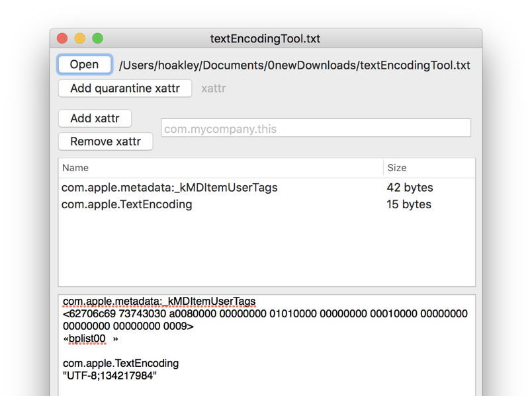Click the file path text beside Open
This screenshot has width=532, height=396.
click(293, 65)
